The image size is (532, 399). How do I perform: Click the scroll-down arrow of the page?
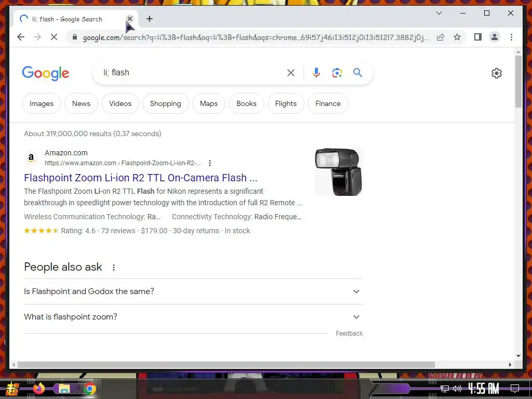tap(518, 356)
